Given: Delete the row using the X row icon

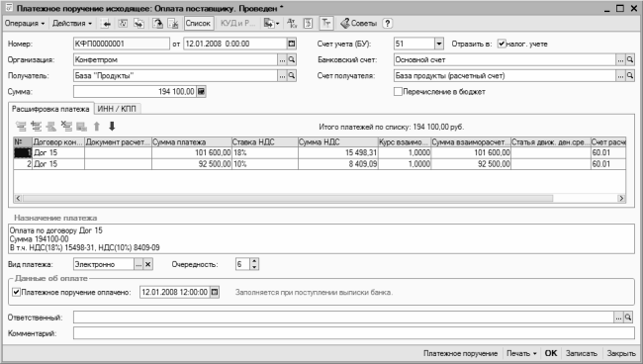Looking at the screenshot, I should click(x=66, y=127).
